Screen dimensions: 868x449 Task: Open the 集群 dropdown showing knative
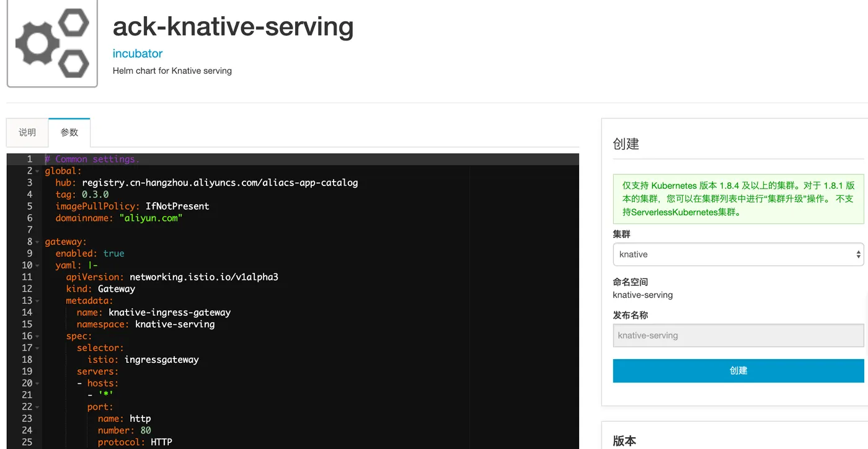tap(738, 254)
